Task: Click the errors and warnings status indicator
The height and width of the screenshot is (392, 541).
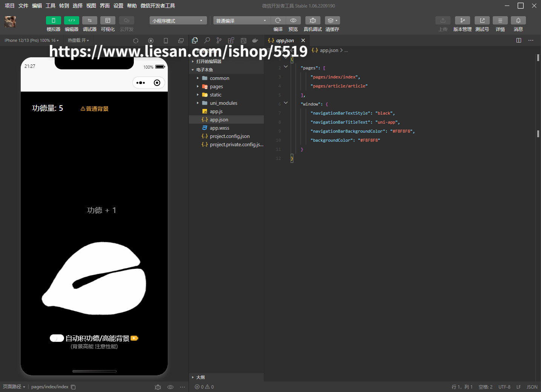Action: point(204,387)
